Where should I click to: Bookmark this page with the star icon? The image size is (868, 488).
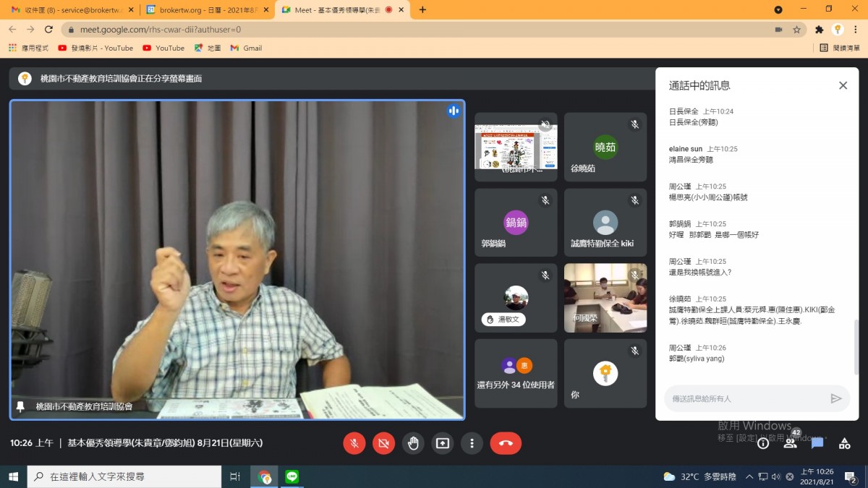[x=796, y=30]
